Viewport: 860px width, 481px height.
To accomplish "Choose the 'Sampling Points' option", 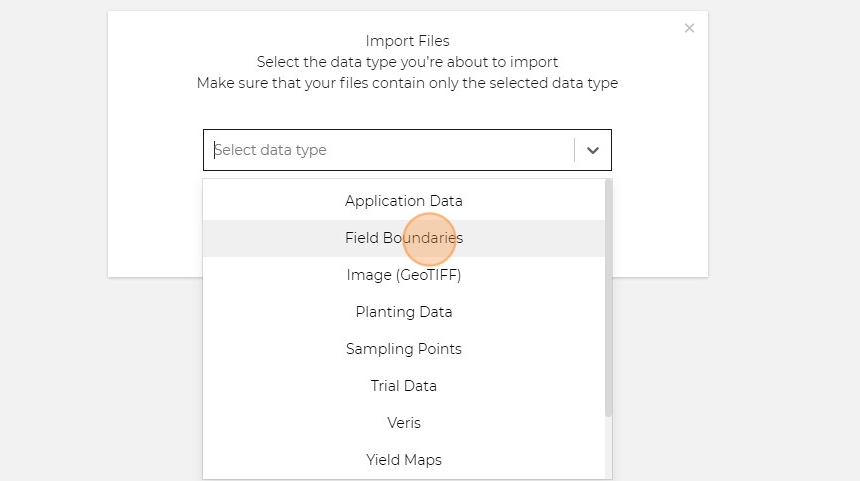I will pyautogui.click(x=404, y=349).
